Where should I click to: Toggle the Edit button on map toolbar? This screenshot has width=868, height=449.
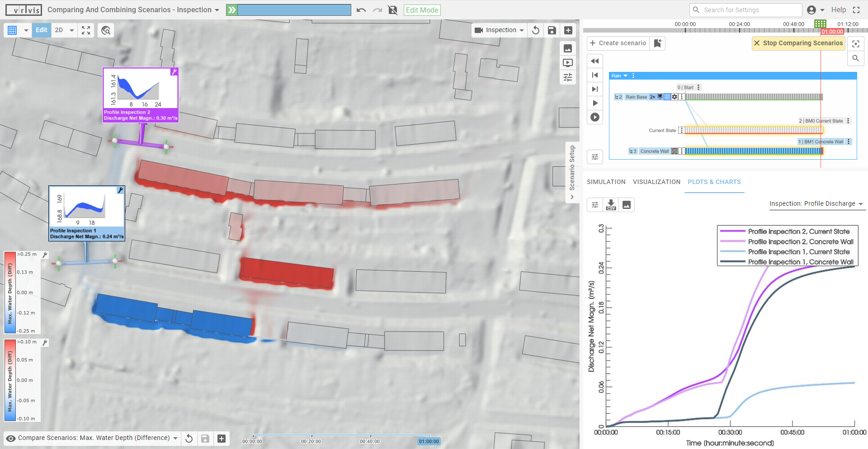41,30
